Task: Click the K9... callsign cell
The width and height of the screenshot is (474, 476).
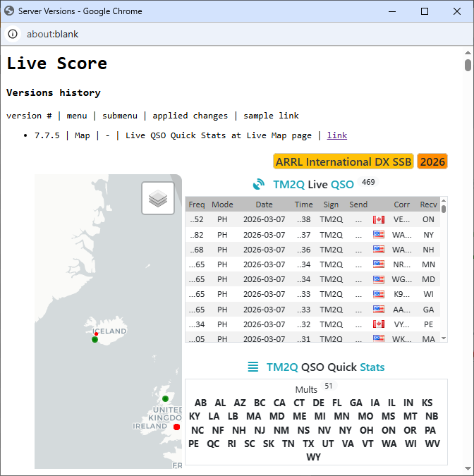Action: tap(402, 294)
